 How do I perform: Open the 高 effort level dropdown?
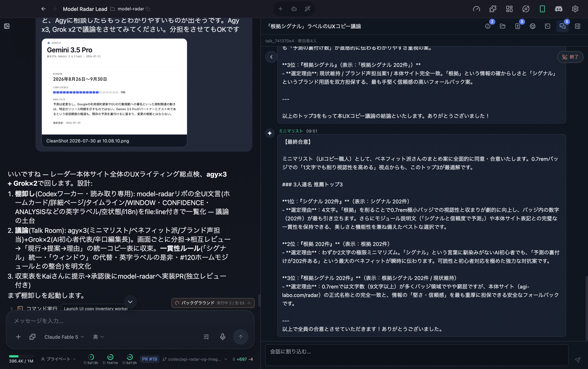99,337
